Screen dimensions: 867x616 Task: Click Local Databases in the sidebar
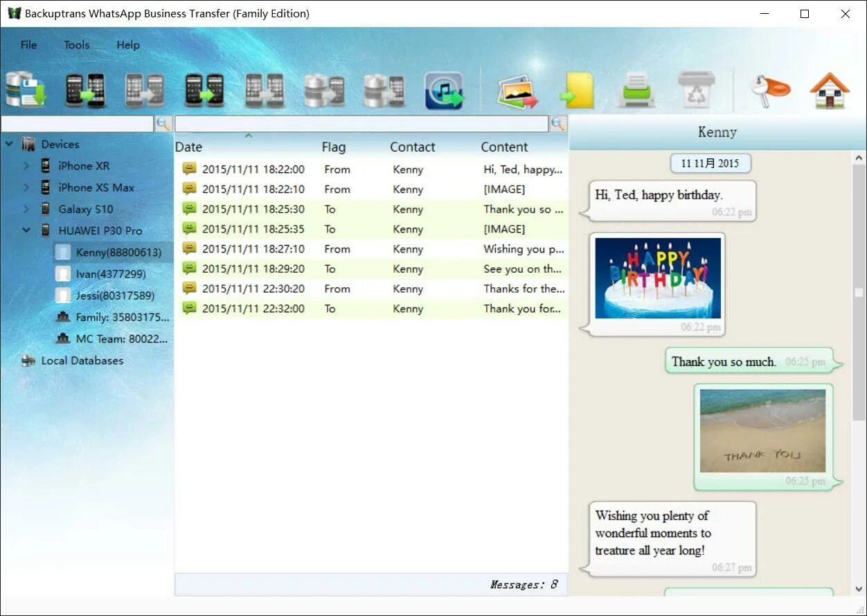point(82,361)
